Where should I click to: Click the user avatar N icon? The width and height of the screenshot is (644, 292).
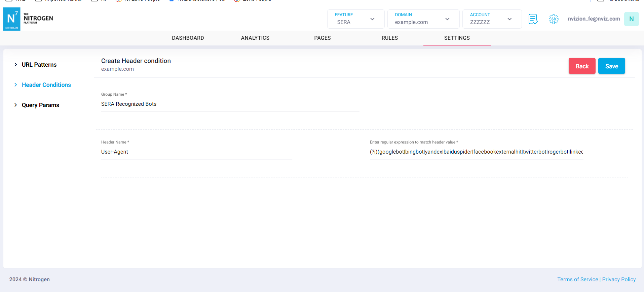(631, 19)
